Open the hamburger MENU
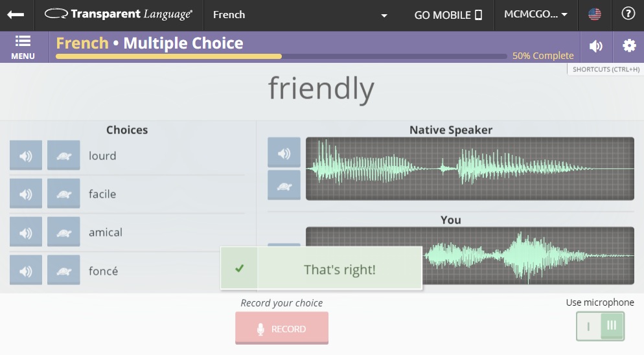The height and width of the screenshot is (355, 644). [x=23, y=47]
